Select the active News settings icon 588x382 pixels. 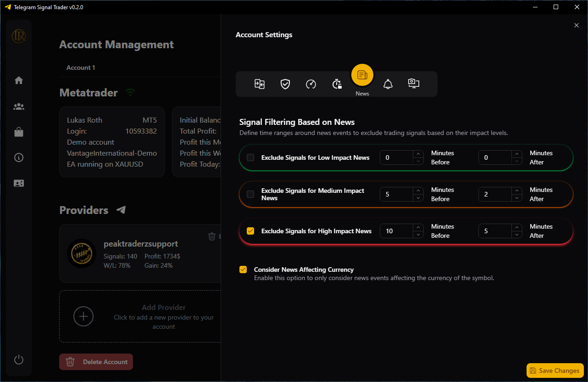coord(362,75)
